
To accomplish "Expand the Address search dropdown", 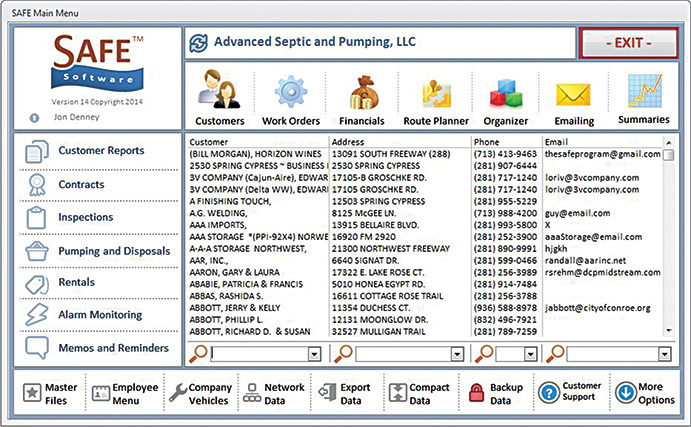I will (x=460, y=353).
